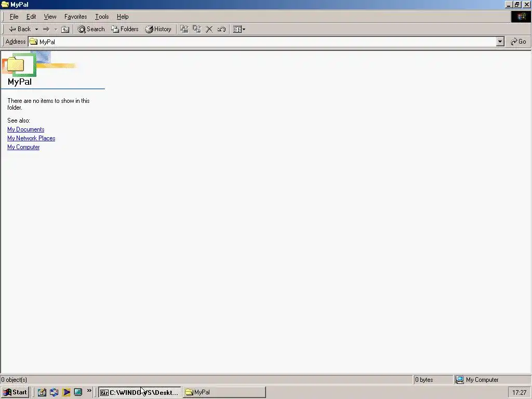
Task: Click the My Computer status bar zone
Action: coord(493,380)
